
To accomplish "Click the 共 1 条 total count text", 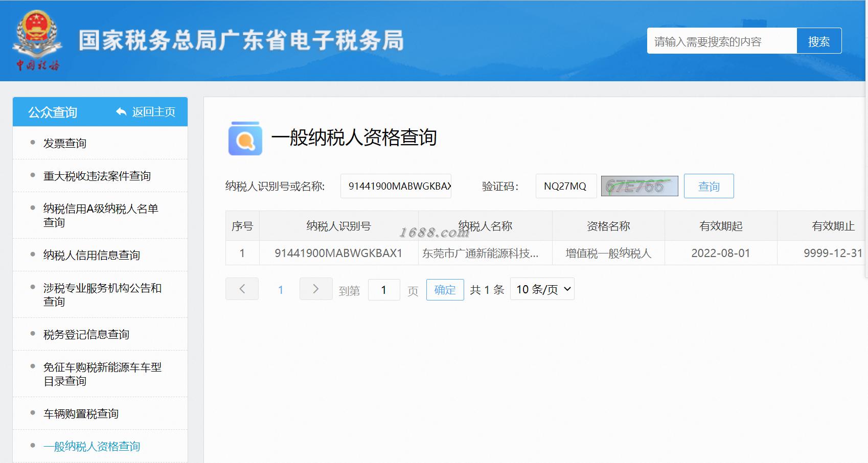I will (487, 290).
